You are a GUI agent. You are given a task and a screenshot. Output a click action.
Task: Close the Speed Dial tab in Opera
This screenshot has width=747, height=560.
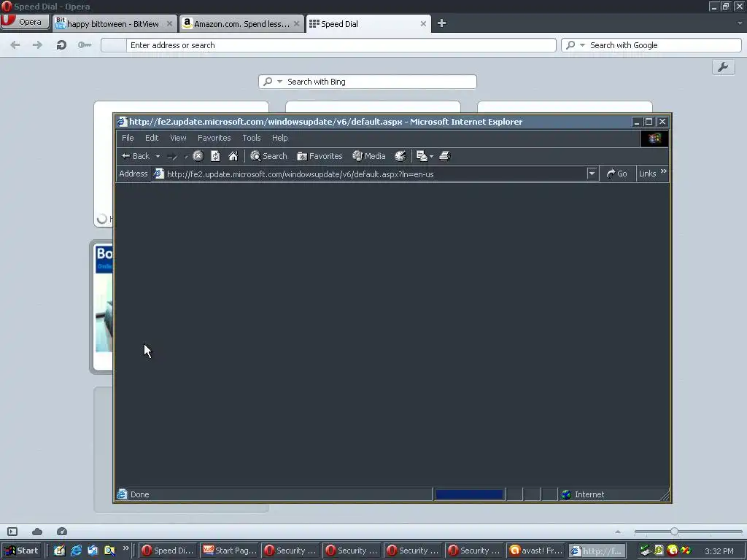point(423,24)
